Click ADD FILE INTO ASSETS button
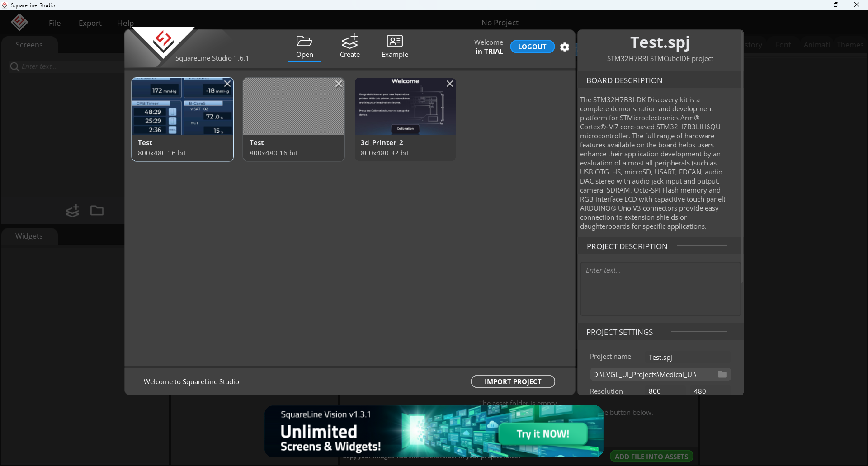The width and height of the screenshot is (868, 466). pos(651,457)
